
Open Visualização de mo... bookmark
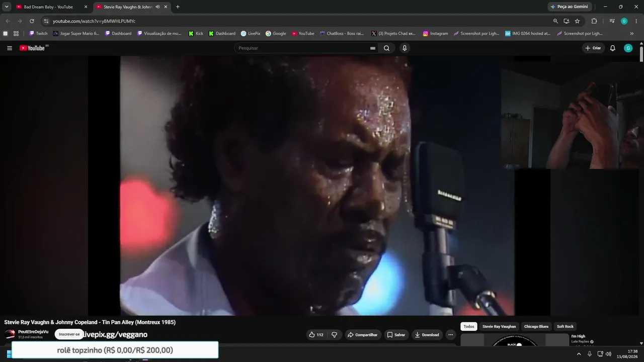[159, 34]
